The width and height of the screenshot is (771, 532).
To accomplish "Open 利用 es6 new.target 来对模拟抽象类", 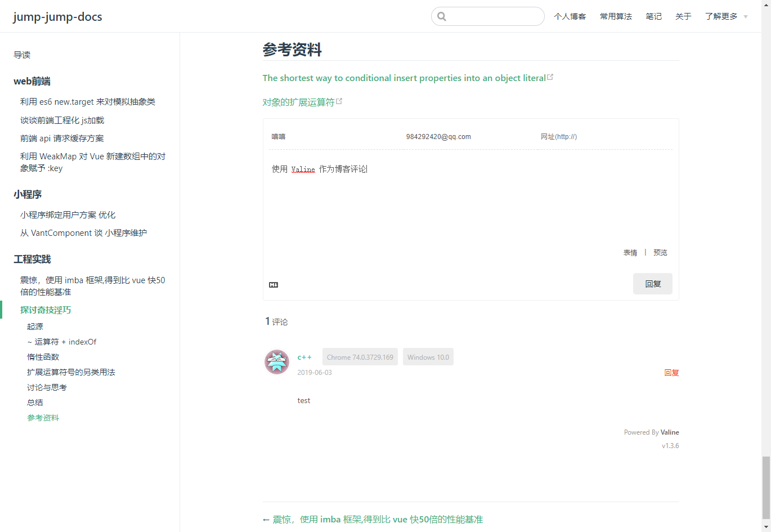I will (x=88, y=102).
